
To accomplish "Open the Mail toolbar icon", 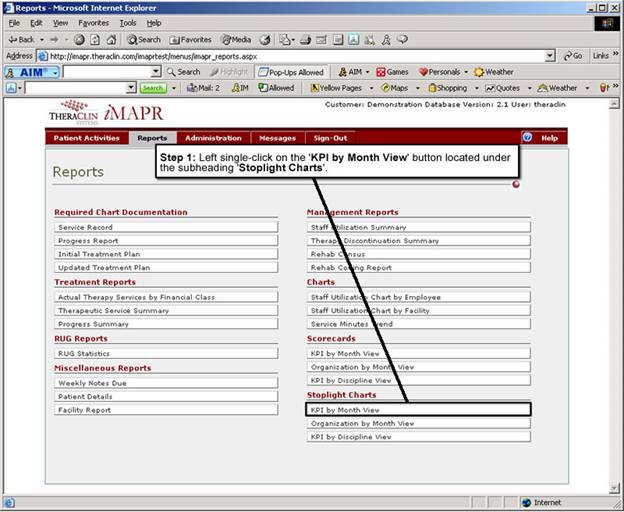I will click(286, 39).
